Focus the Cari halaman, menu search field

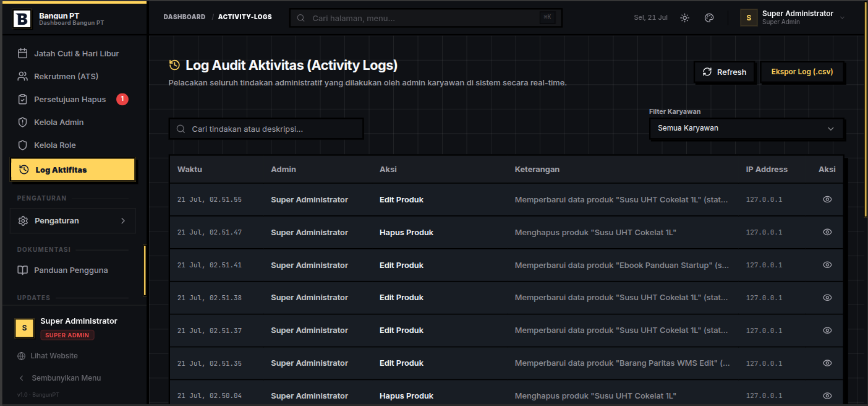click(426, 18)
